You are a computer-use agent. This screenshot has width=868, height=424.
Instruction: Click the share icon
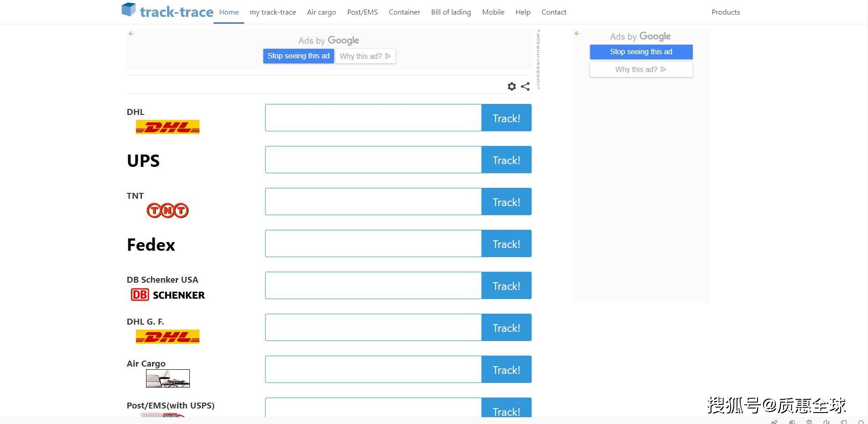[525, 86]
